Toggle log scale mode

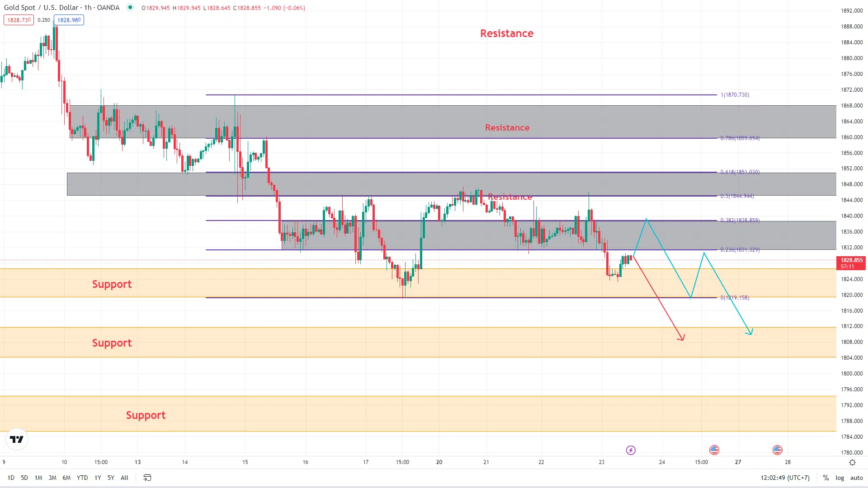(x=840, y=478)
